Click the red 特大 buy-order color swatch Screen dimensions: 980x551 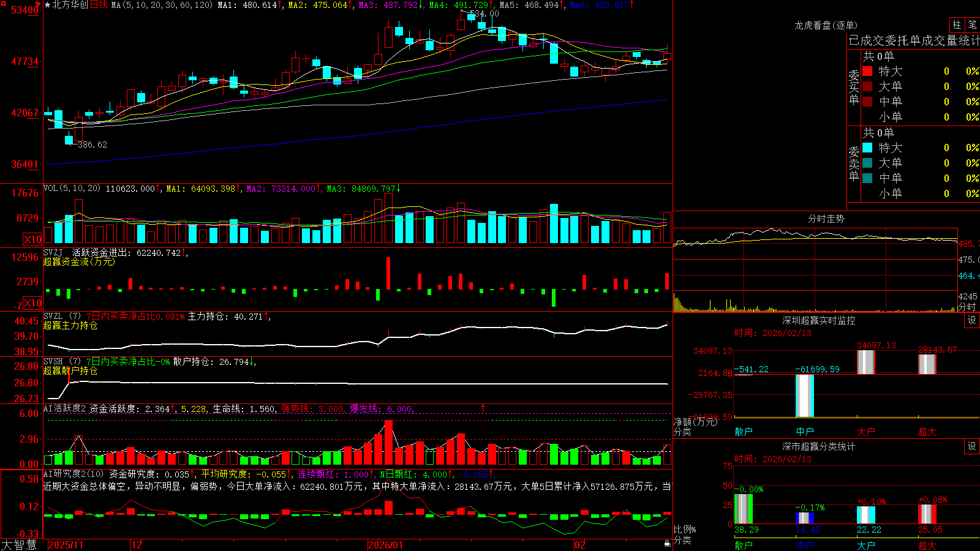tap(867, 71)
